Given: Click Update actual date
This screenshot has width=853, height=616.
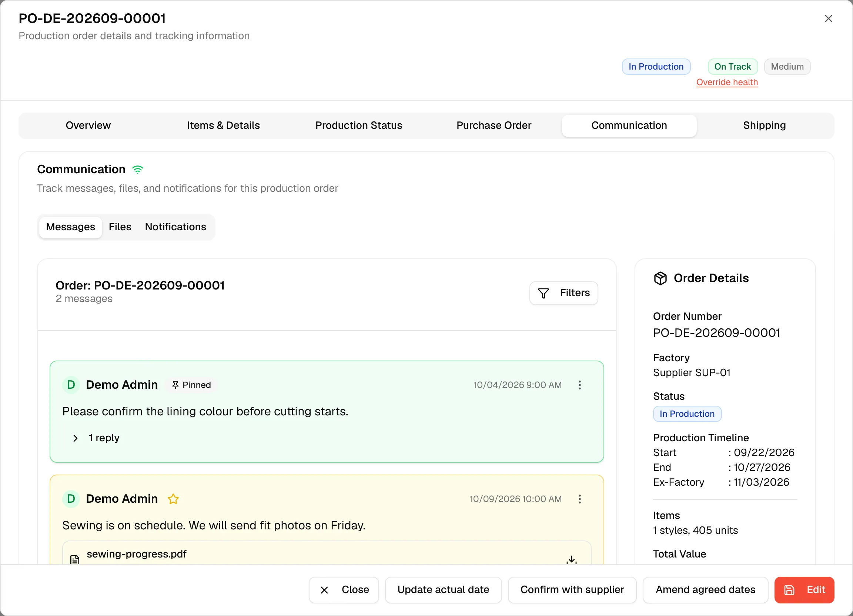Looking at the screenshot, I should [x=443, y=589].
